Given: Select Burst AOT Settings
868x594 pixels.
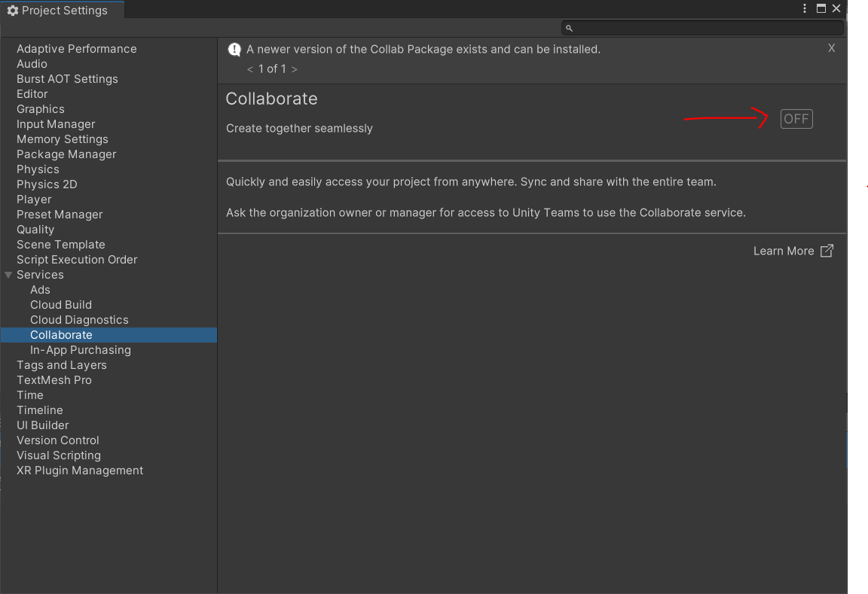Looking at the screenshot, I should 67,79.
